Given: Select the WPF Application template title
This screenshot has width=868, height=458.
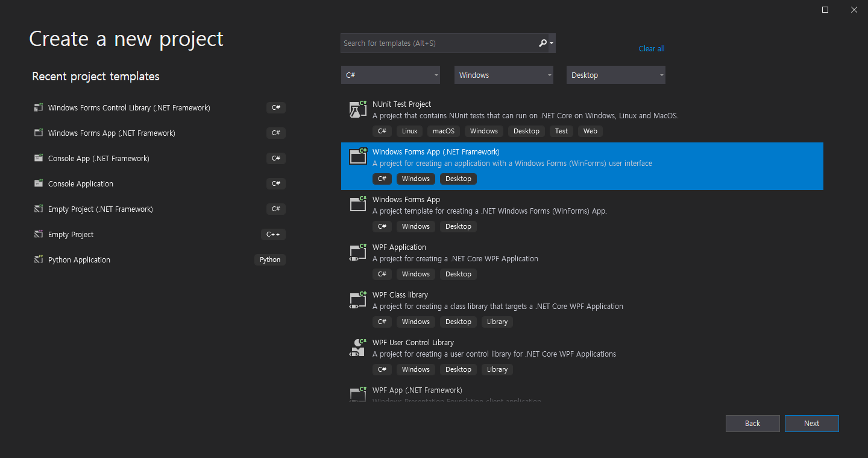Looking at the screenshot, I should [400, 247].
